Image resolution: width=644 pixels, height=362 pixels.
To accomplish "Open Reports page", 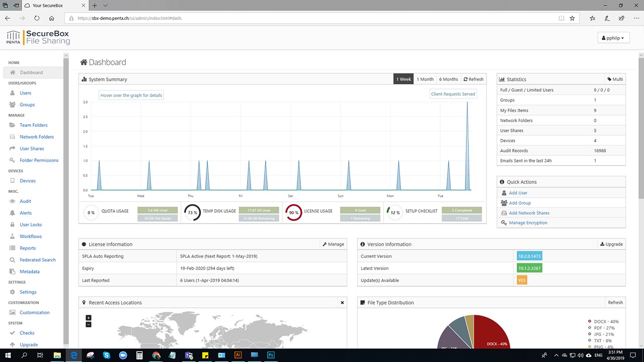I will coord(28,248).
